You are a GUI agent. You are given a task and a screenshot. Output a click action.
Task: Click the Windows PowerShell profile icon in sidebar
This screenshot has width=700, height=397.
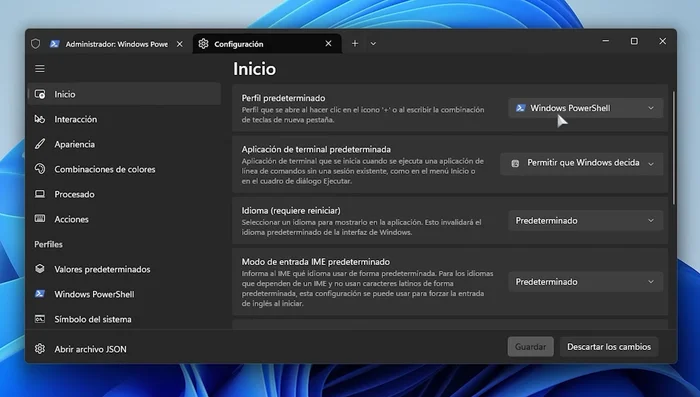click(x=40, y=294)
